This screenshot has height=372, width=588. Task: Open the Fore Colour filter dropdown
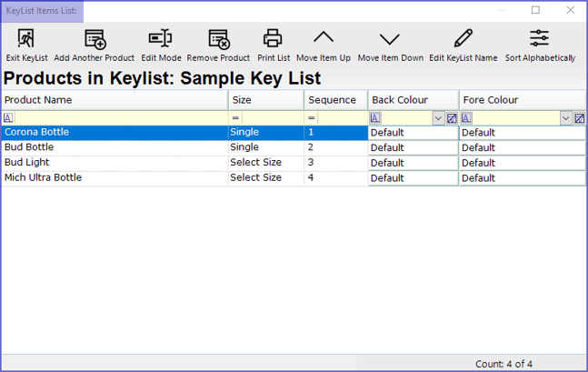(566, 118)
